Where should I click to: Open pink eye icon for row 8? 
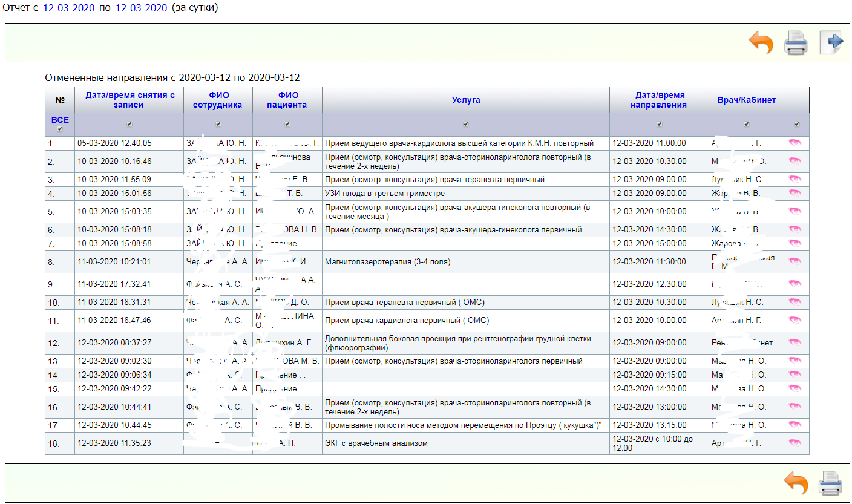(795, 261)
